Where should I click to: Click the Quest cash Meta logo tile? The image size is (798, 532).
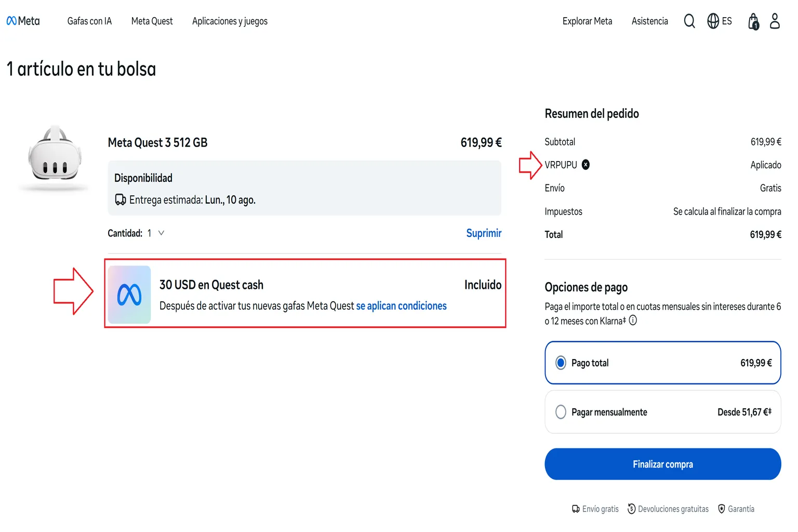(129, 295)
